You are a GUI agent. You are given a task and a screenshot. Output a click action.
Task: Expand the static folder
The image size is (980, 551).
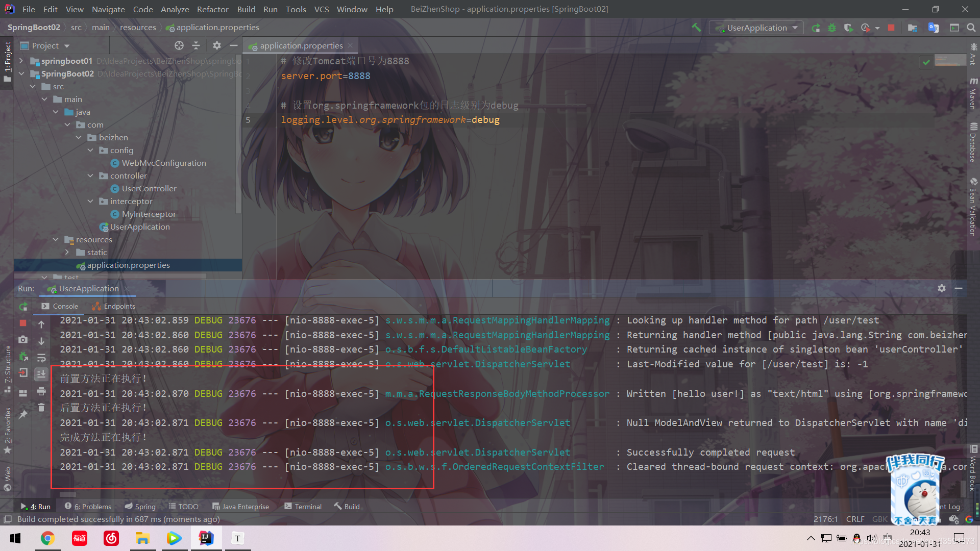[x=67, y=252]
